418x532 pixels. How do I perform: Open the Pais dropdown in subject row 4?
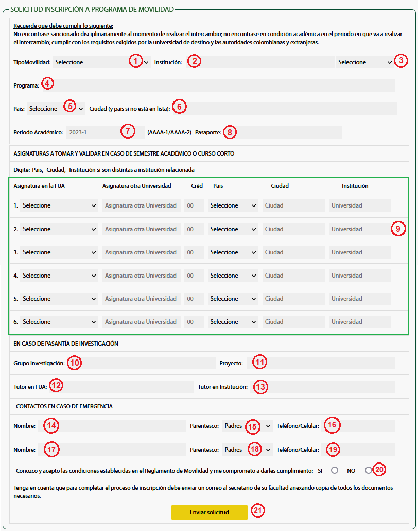pyautogui.click(x=233, y=276)
